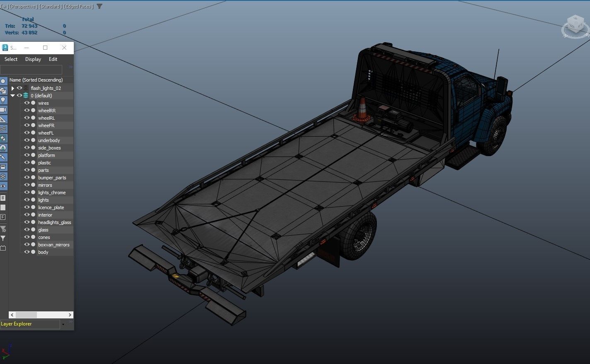Toggle Display Groups filter icon
Screen dimensions: 590x364
(x=3, y=138)
